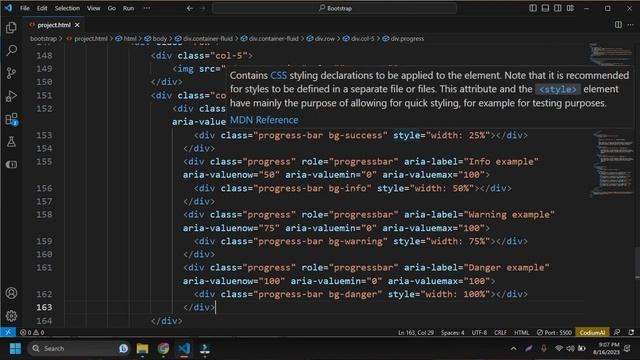
Task: Open File Explorer from taskbar
Action: 142,348
